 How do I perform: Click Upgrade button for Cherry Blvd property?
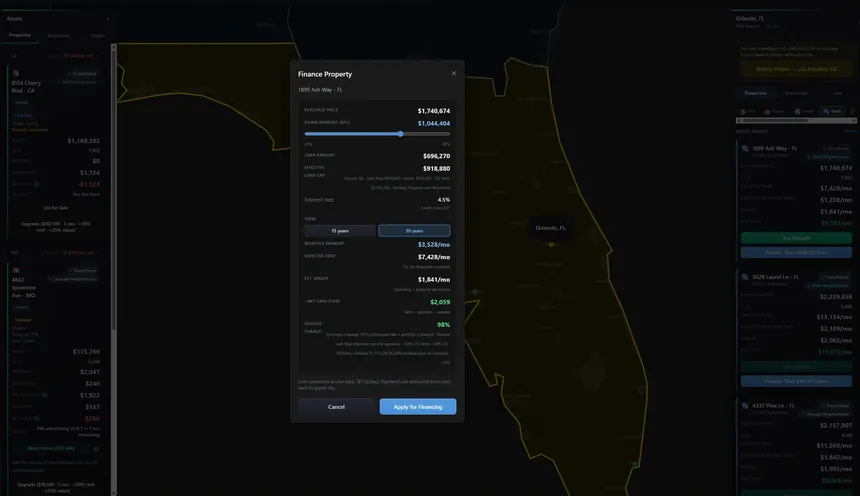coord(55,227)
